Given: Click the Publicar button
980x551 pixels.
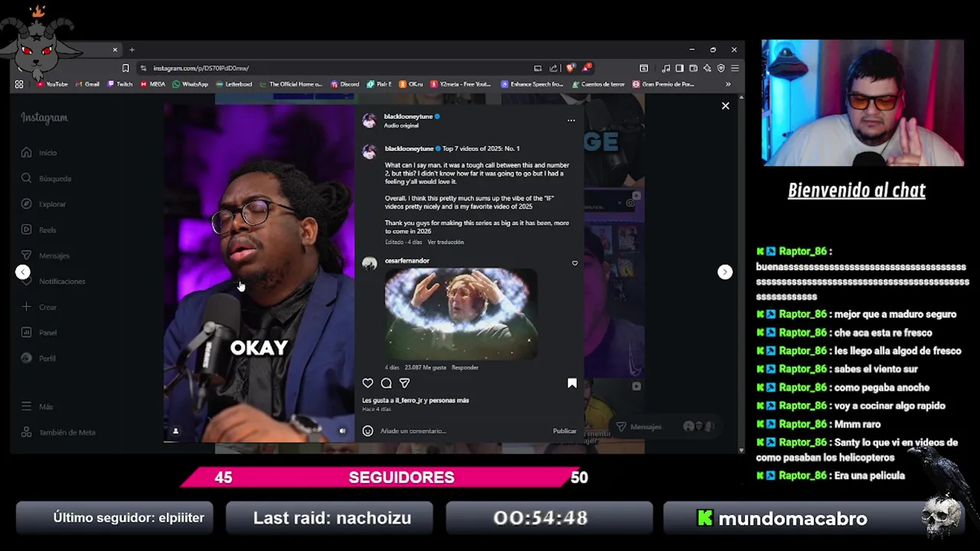Looking at the screenshot, I should click(x=564, y=431).
